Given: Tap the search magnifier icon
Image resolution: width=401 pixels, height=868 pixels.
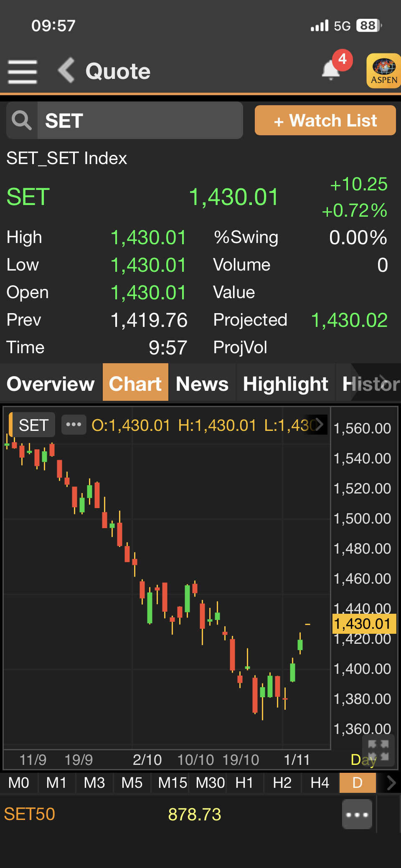Looking at the screenshot, I should pos(22,120).
